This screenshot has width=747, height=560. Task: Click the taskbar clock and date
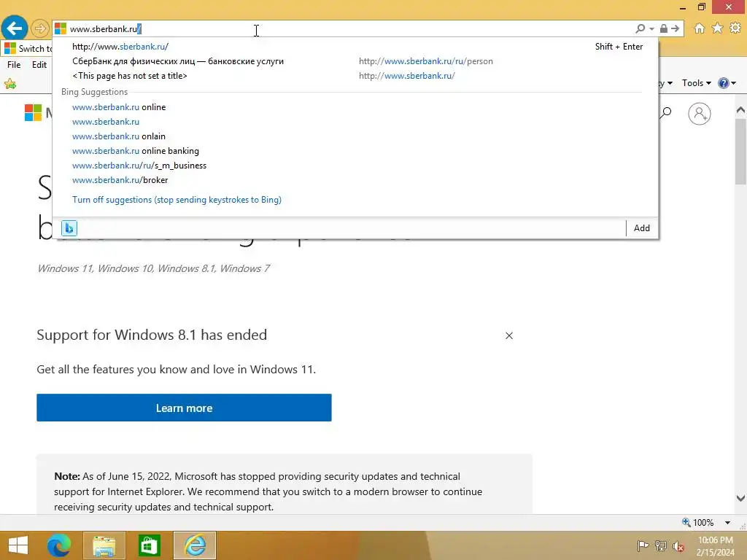(x=715, y=545)
